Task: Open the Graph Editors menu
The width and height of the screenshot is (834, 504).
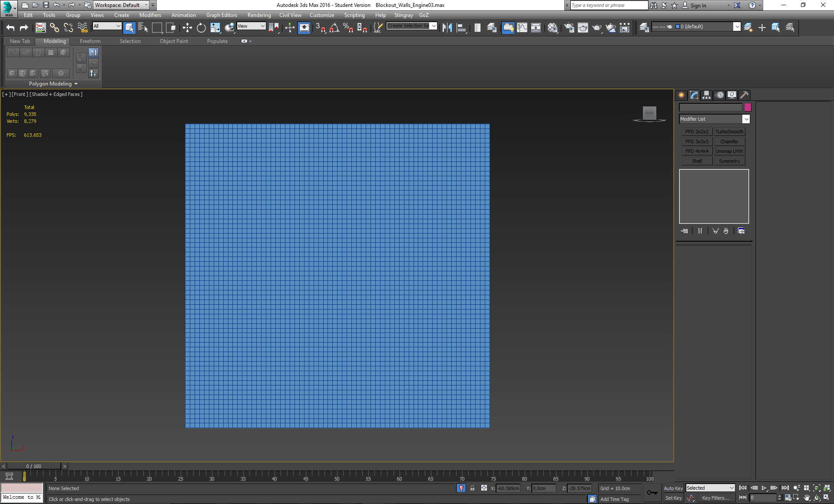Action: 222,15
